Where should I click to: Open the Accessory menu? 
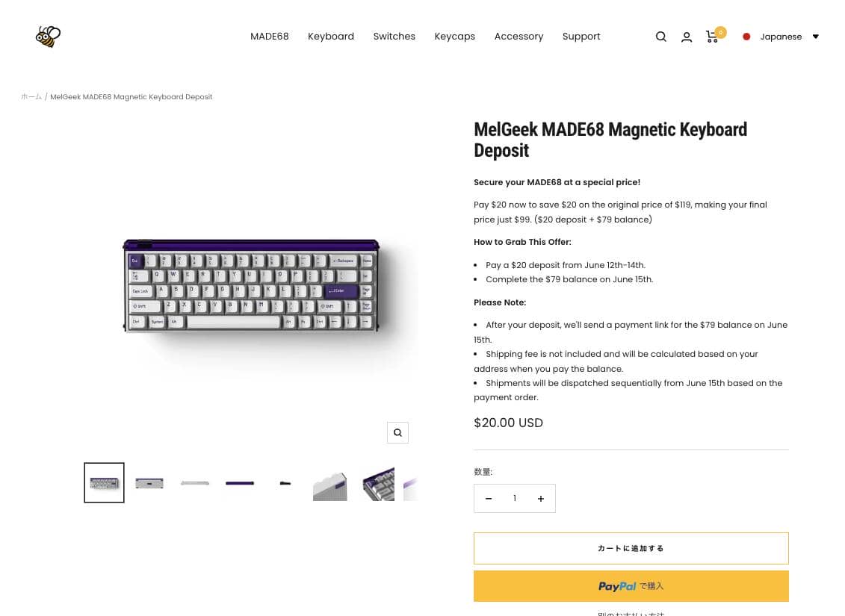coord(519,37)
